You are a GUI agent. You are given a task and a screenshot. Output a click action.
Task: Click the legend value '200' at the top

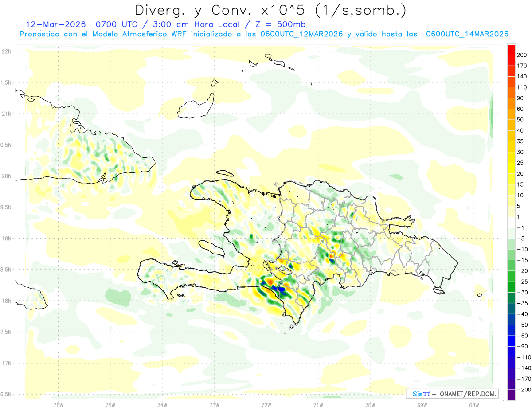[522, 55]
